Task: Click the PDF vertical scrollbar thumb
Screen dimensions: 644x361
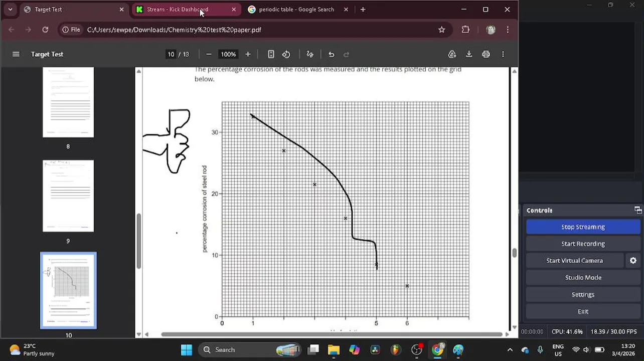Action: pos(514,253)
